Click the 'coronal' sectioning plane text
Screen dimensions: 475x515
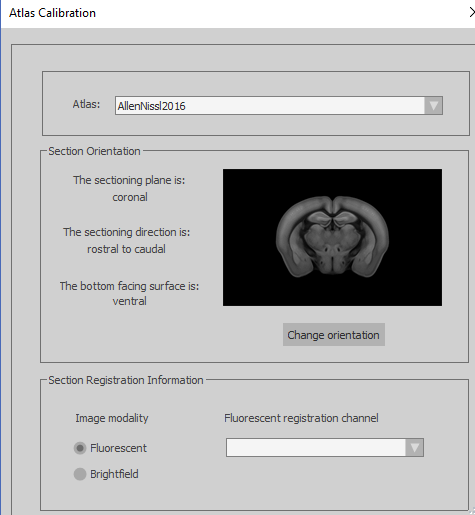[x=130, y=197]
